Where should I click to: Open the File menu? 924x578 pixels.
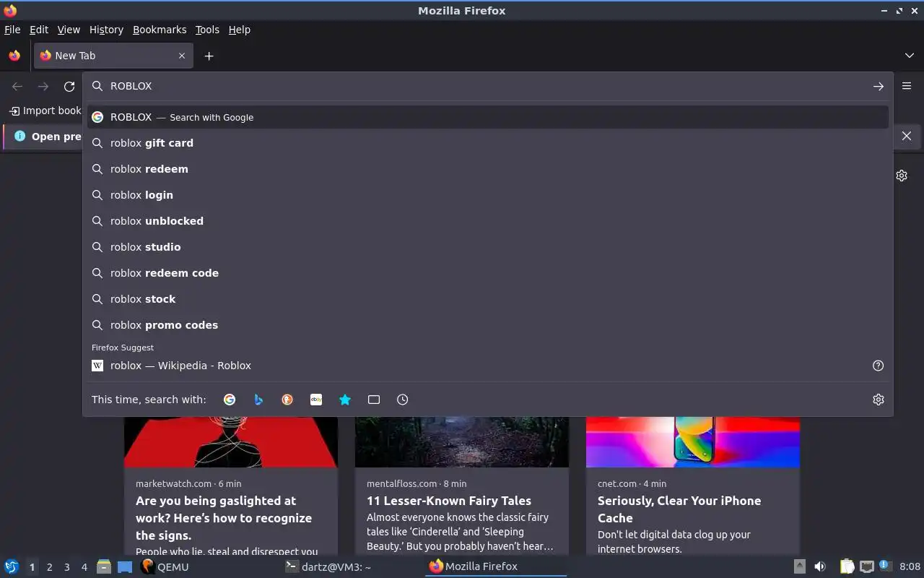(12, 30)
